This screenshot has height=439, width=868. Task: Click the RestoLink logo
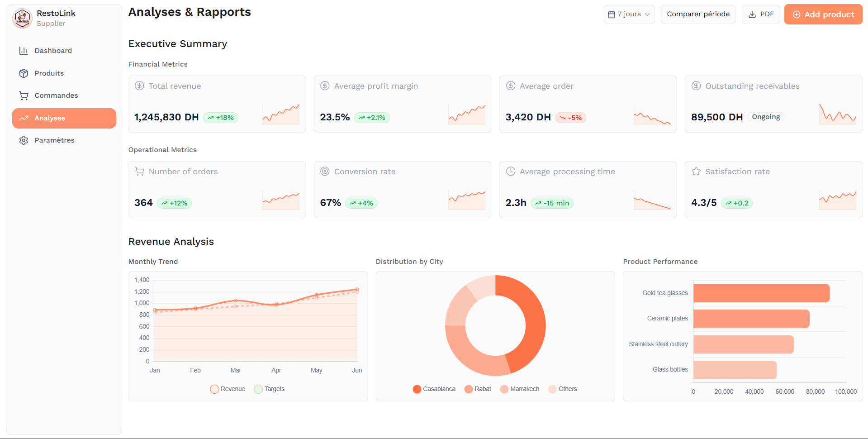pyautogui.click(x=22, y=18)
